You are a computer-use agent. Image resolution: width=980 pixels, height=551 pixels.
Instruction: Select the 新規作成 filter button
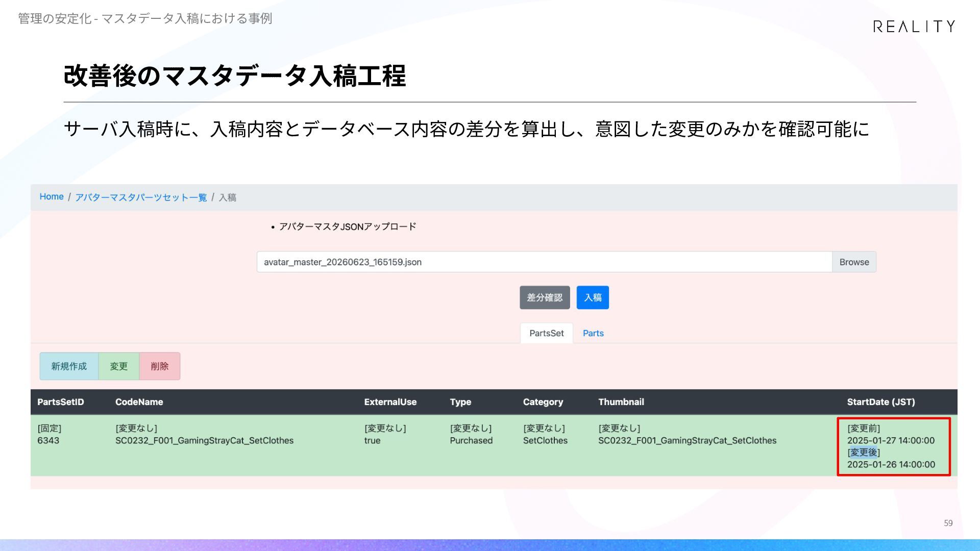click(x=69, y=366)
